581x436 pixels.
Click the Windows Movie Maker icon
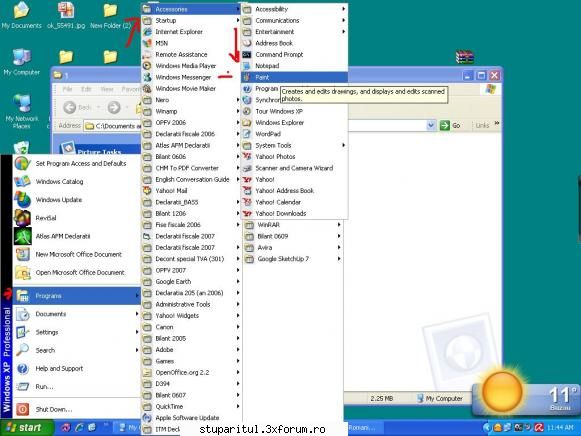point(147,89)
